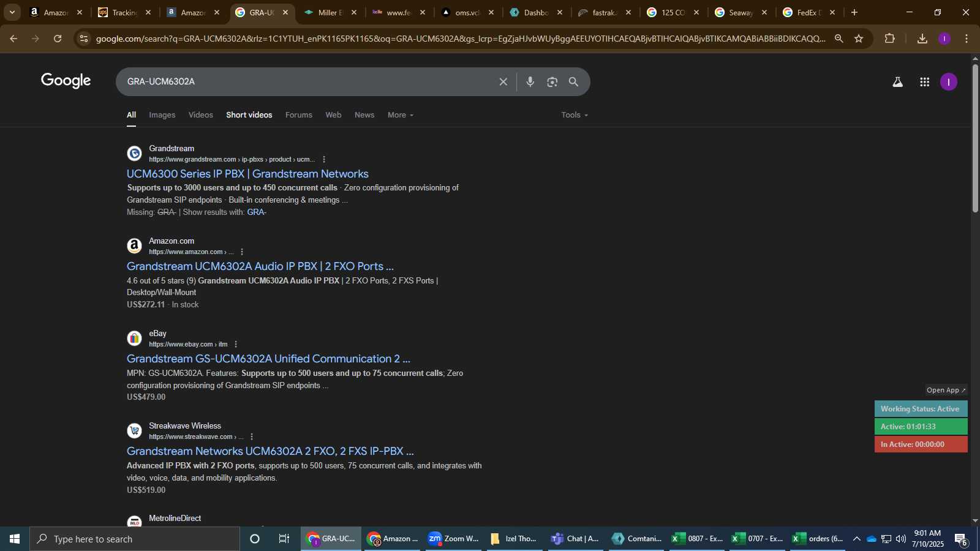
Task: Reload the current page
Action: pos(58,39)
